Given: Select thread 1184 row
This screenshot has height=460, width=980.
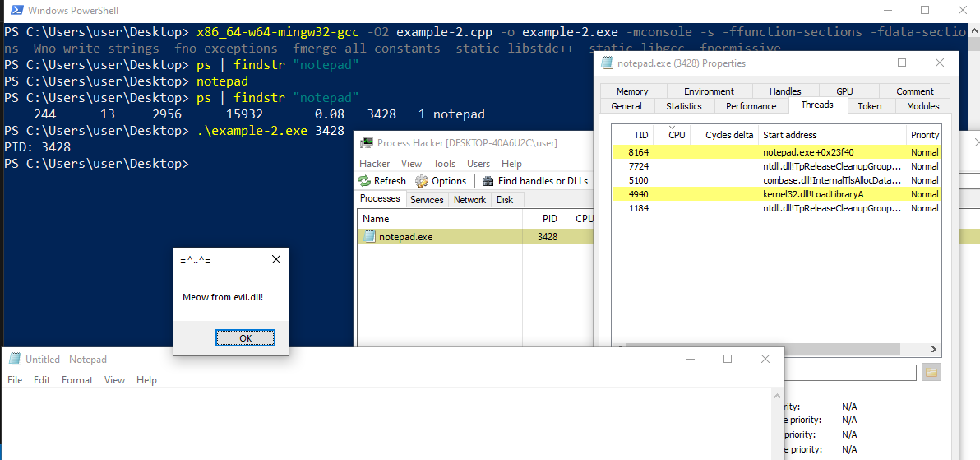Looking at the screenshot, I should (775, 208).
